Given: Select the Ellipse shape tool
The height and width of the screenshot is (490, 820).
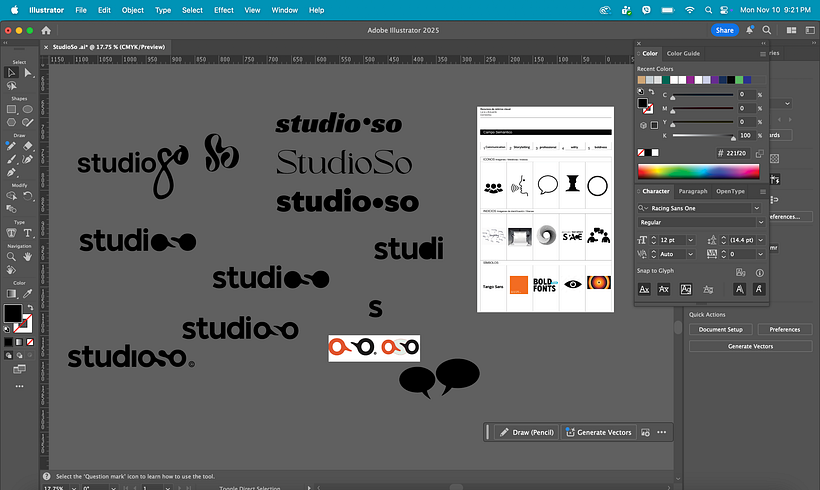Looking at the screenshot, I should tap(27, 109).
